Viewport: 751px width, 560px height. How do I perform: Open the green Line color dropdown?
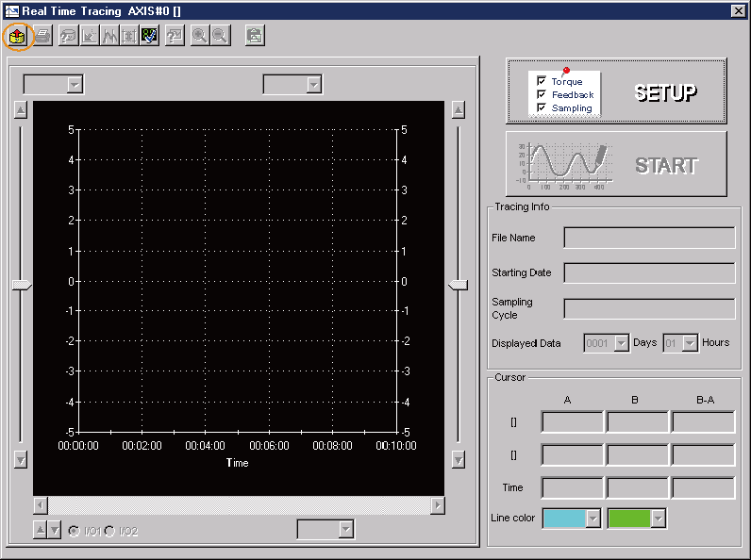pos(659,518)
